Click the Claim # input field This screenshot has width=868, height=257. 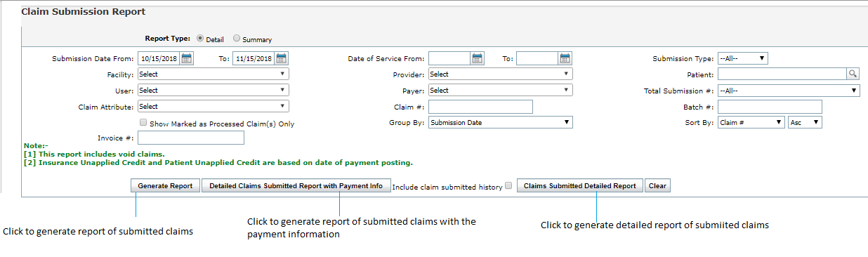pyautogui.click(x=480, y=106)
